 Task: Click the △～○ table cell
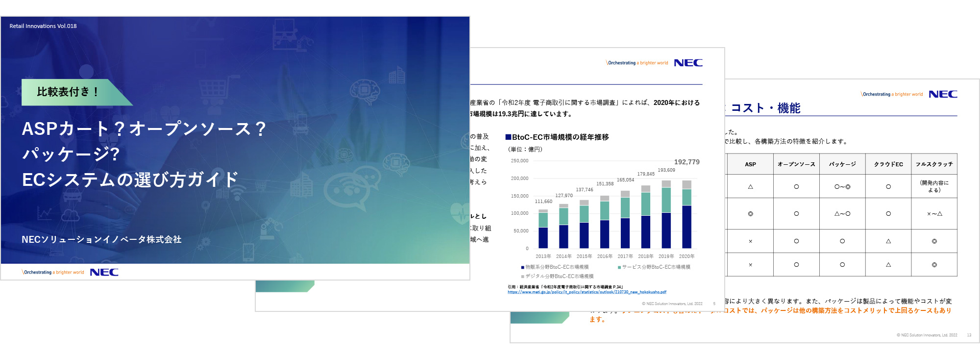842,214
